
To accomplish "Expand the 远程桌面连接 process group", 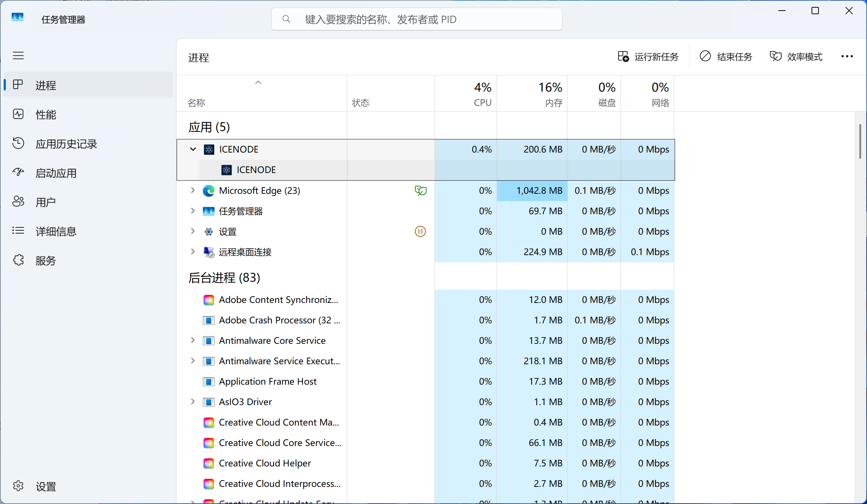I will [x=193, y=252].
